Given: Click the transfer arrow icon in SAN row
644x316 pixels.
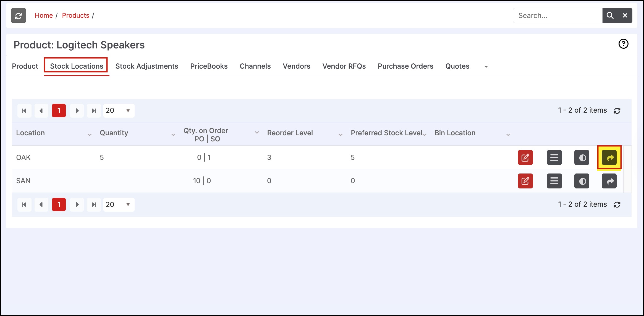Looking at the screenshot, I should point(609,181).
